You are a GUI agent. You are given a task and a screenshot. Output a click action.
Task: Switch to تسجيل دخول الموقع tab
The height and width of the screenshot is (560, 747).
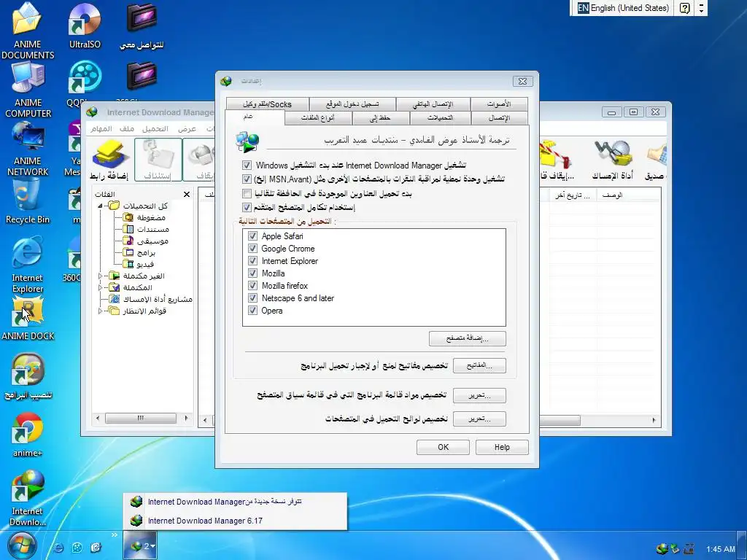(352, 104)
